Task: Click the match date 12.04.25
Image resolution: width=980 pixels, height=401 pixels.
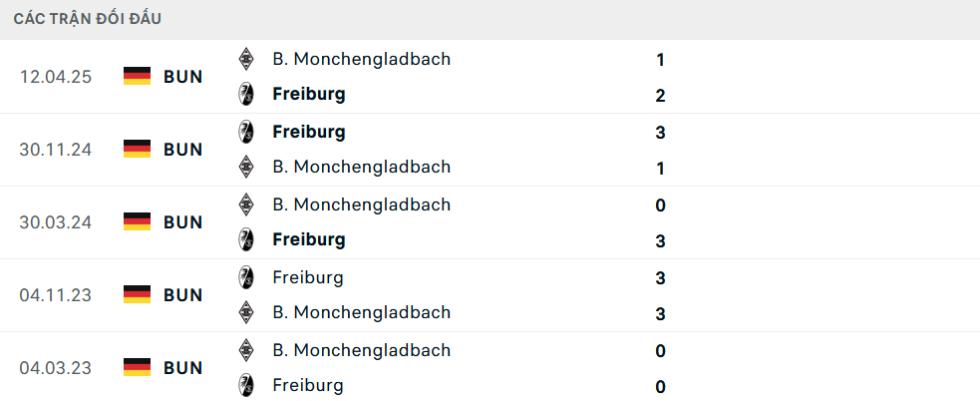Action: [56, 77]
